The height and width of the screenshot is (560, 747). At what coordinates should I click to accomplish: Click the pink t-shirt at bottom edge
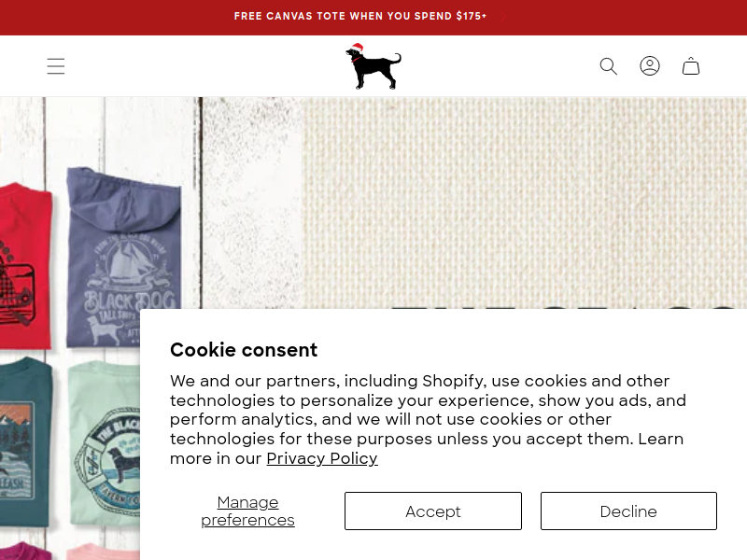[x=103, y=552]
